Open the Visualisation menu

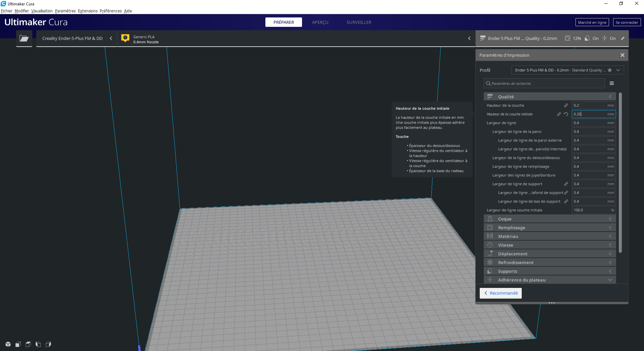pos(42,11)
